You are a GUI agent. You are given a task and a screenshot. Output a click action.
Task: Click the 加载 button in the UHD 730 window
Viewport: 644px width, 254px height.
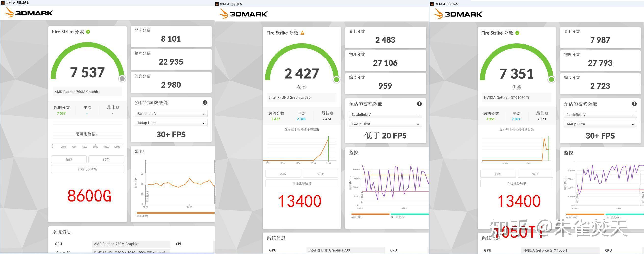[x=283, y=174]
